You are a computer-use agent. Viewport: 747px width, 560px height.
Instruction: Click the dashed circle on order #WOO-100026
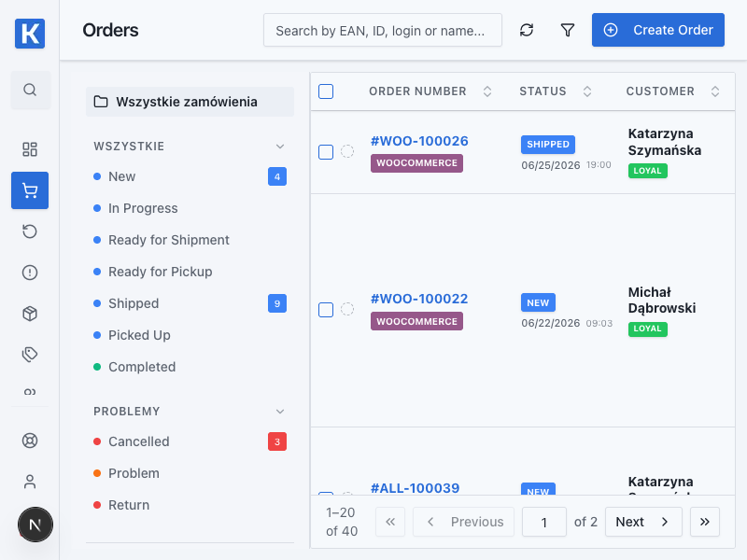coord(347,151)
